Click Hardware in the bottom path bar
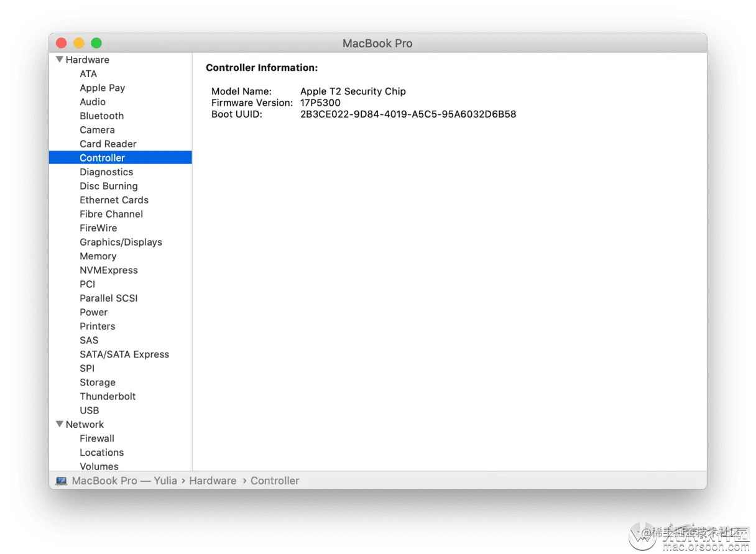 213,481
